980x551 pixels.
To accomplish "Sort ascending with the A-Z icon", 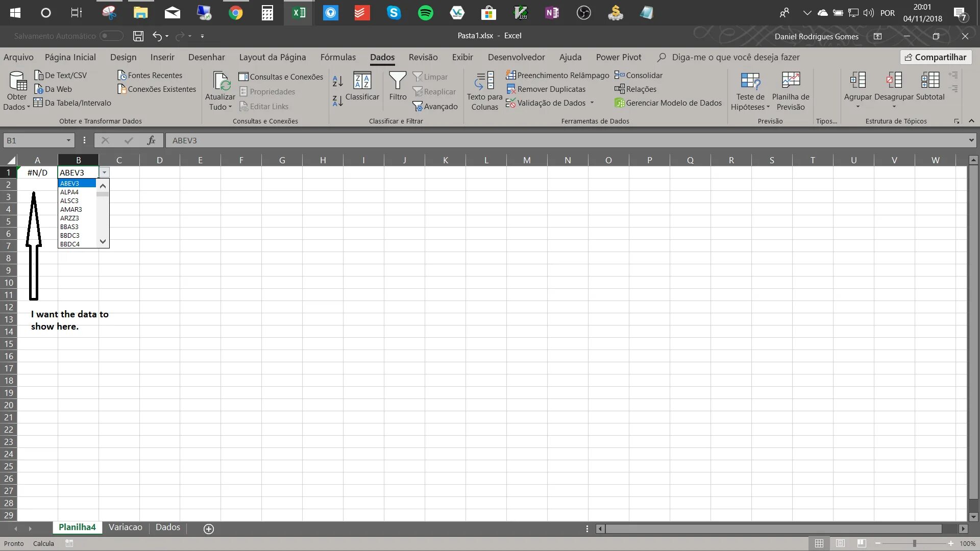I will coord(337,81).
